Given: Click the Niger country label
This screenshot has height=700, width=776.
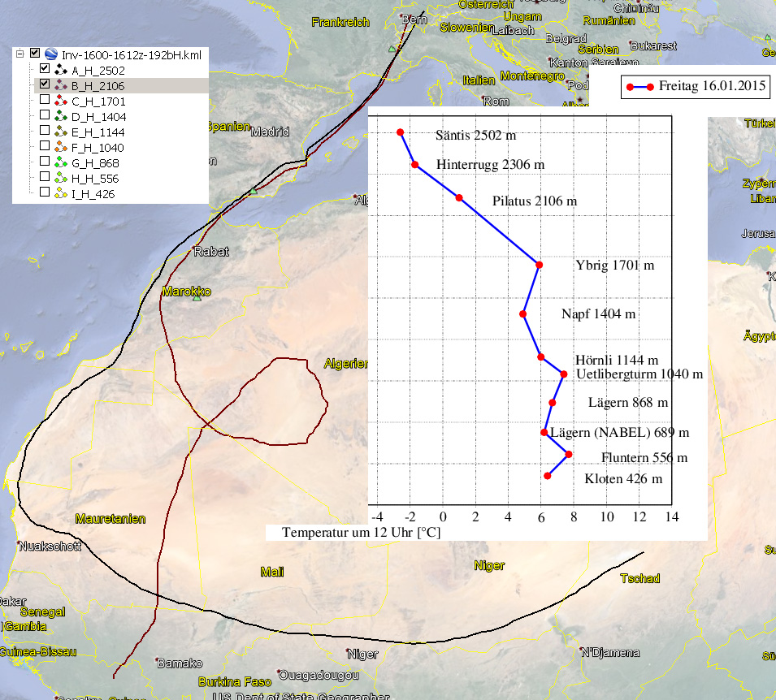Looking at the screenshot, I should tap(489, 565).
